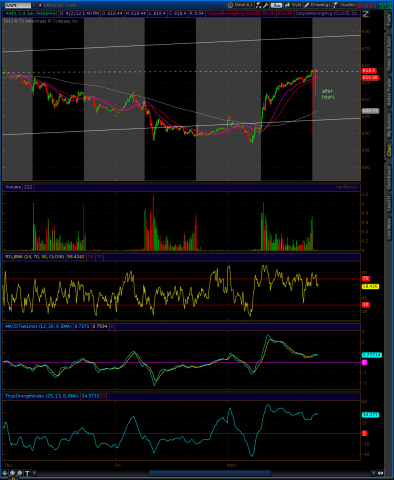This screenshot has height=480, width=394.
Task: Switch to the Level II side tab
Action: pyautogui.click(x=389, y=203)
